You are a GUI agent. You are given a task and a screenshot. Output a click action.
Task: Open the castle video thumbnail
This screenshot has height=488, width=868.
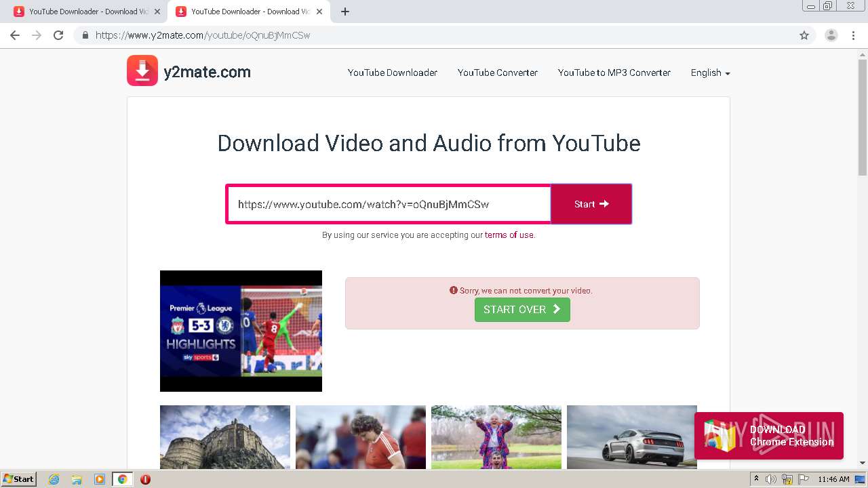[225, 437]
